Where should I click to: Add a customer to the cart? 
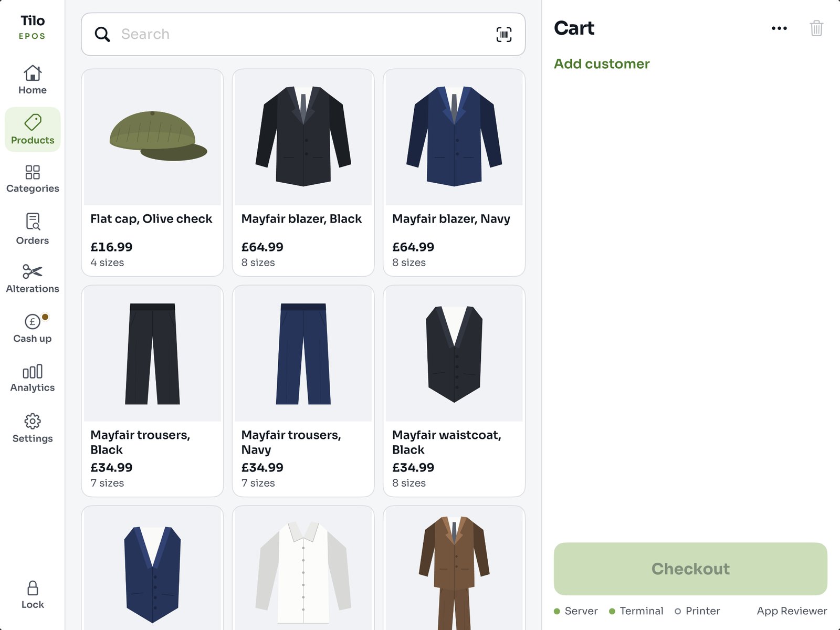pyautogui.click(x=602, y=64)
